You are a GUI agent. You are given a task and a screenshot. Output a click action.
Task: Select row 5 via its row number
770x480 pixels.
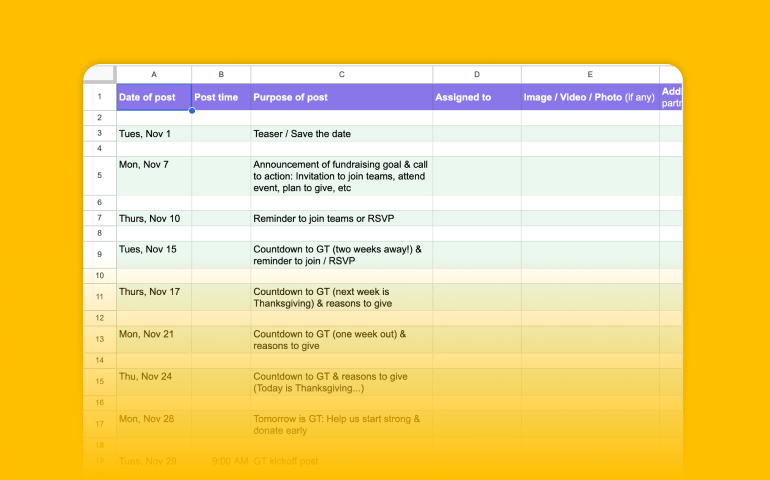[100, 175]
